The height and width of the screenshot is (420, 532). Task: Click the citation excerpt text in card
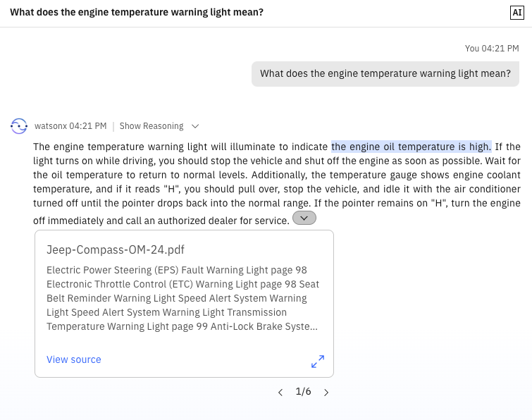pos(183,298)
